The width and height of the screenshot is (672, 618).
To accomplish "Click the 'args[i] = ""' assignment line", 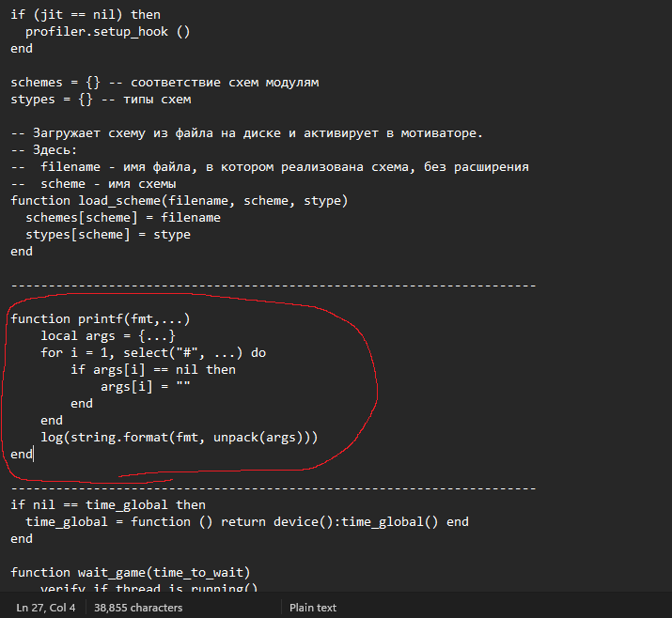I will click(146, 387).
